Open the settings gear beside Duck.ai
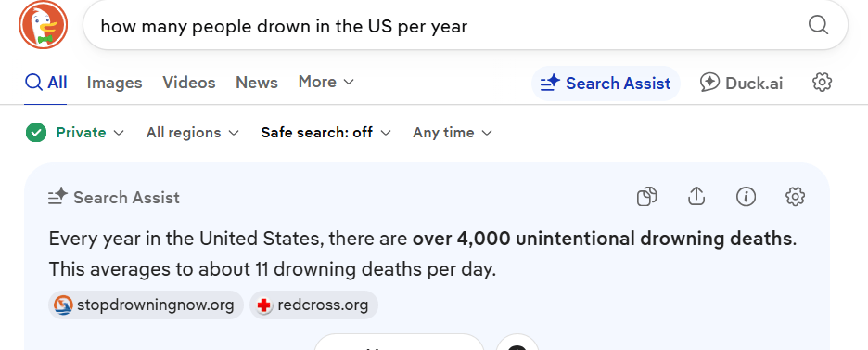Viewport: 868px width, 350px height. [822, 83]
